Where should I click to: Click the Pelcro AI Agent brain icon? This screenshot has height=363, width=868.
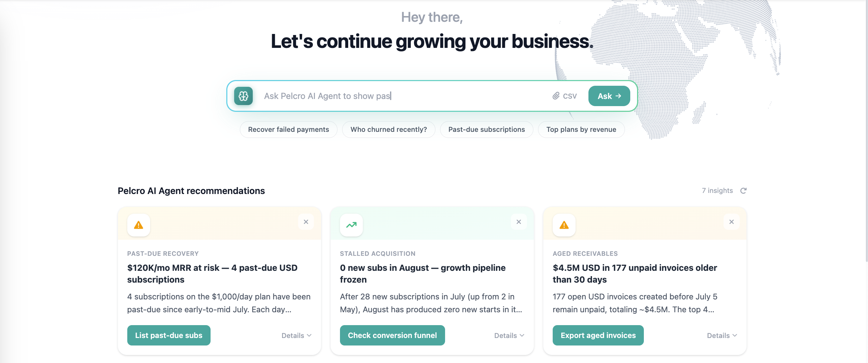coord(243,96)
